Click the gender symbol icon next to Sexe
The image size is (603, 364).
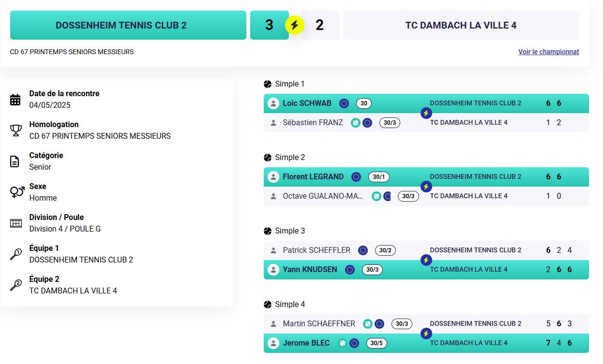point(17,192)
